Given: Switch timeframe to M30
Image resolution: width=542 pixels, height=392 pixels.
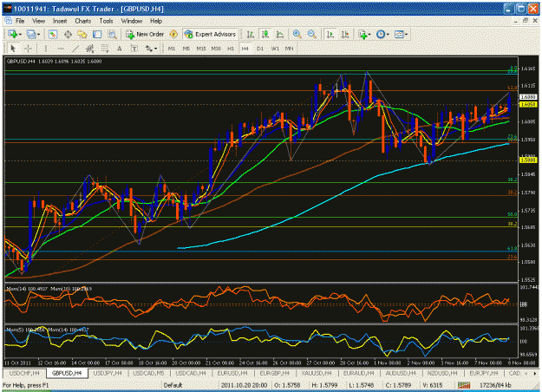Looking at the screenshot, I should (x=216, y=49).
